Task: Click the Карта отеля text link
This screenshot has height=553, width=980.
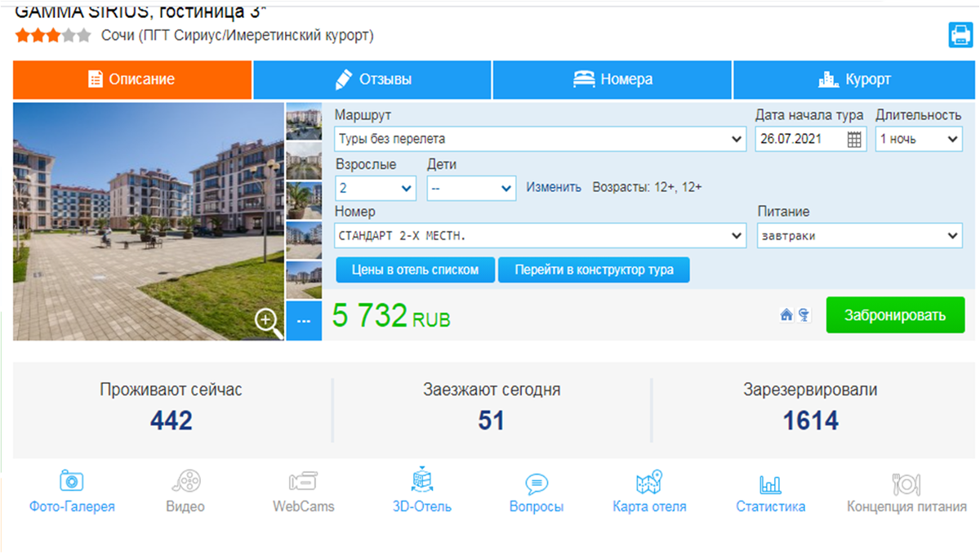Action: (x=649, y=506)
